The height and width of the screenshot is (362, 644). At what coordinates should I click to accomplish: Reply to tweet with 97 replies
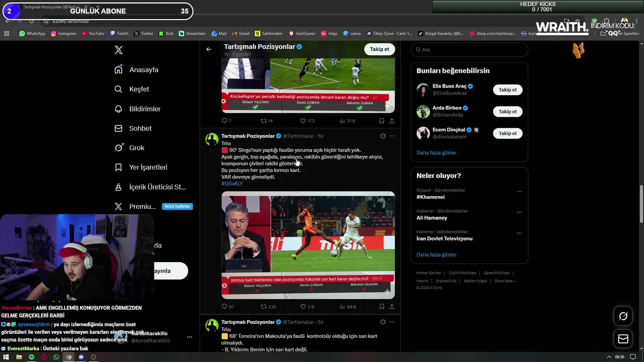228,307
